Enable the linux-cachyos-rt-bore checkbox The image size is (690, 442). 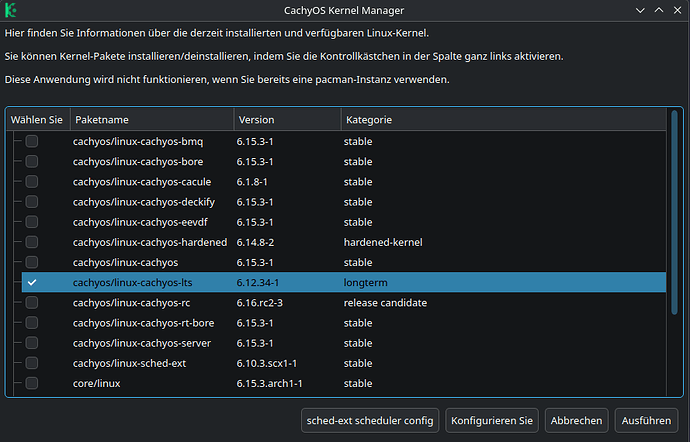pos(32,323)
